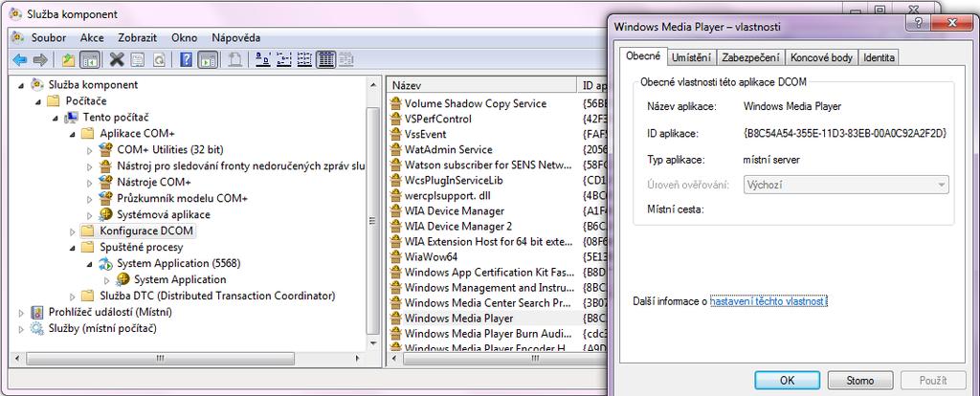Collapse the Služba komponent root node

point(22,85)
